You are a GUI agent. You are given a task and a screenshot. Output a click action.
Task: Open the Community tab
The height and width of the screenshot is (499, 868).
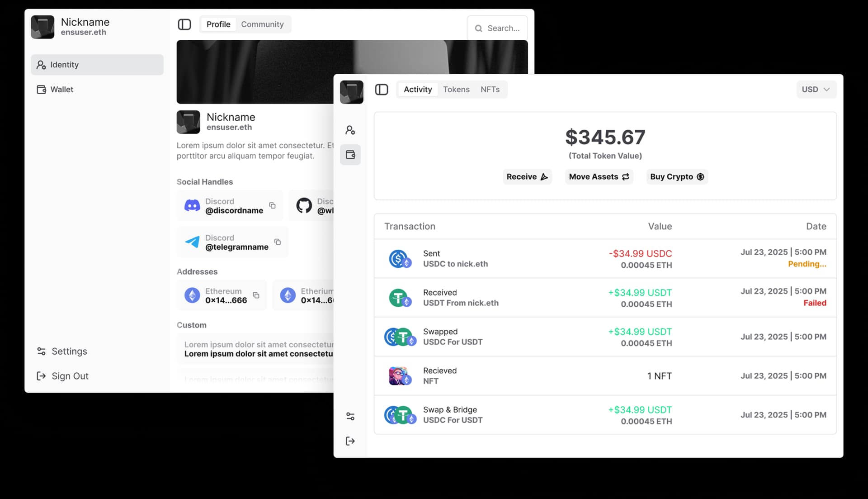(x=262, y=24)
